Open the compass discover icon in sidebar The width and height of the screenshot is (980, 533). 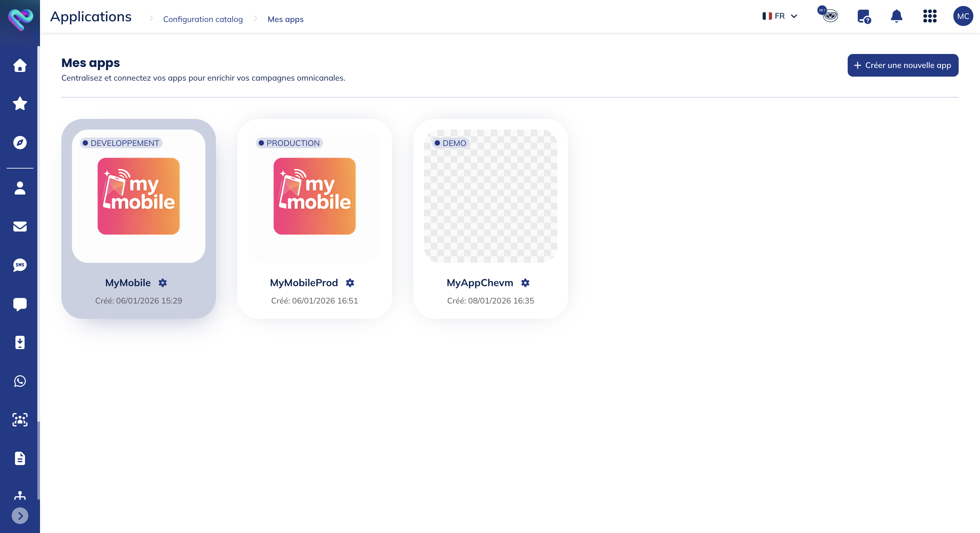point(19,143)
